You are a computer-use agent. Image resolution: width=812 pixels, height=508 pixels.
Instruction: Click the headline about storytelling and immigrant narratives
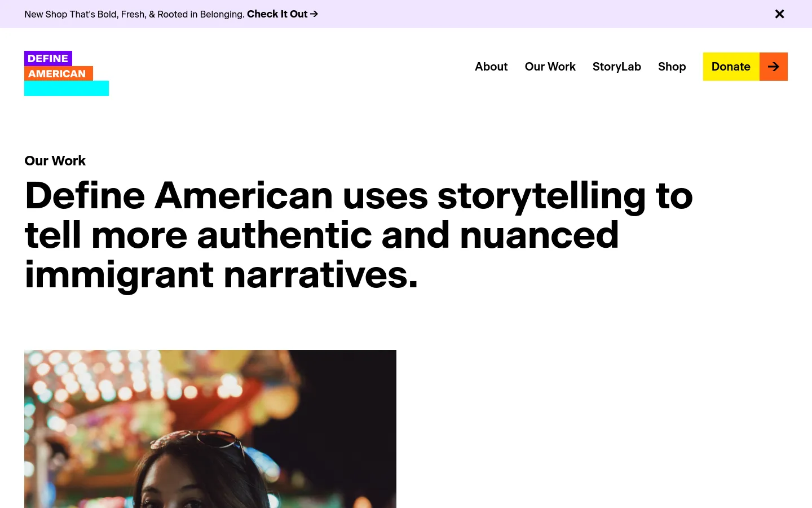point(359,235)
